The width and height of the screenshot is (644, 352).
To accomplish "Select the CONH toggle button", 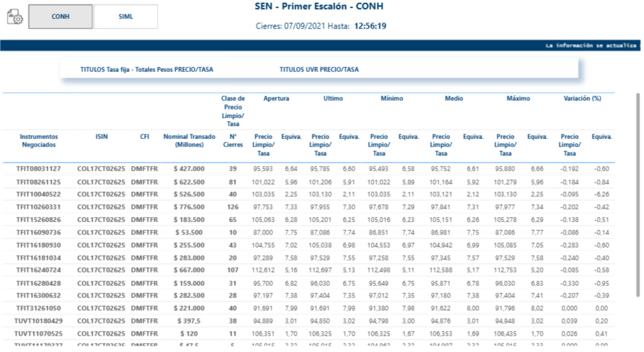I will click(x=61, y=17).
